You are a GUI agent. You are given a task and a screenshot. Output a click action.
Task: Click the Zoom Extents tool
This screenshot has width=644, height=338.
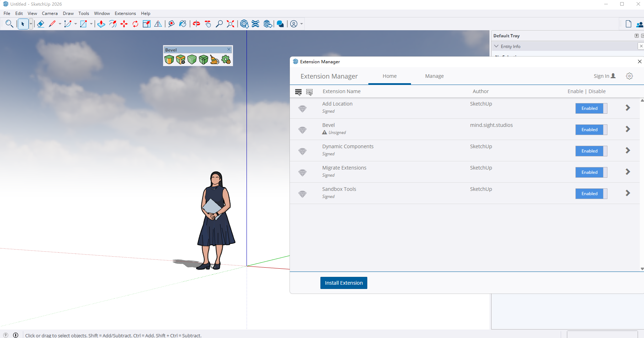pos(231,24)
